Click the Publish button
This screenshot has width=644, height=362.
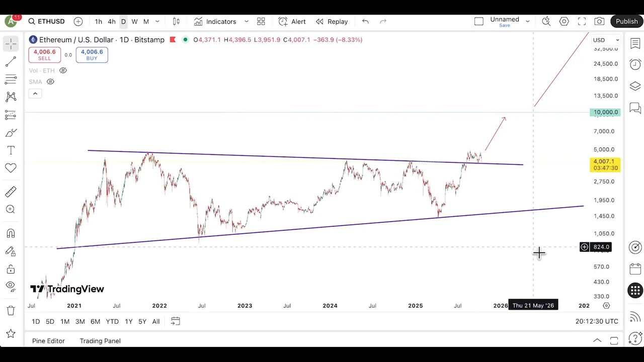[626, 21]
